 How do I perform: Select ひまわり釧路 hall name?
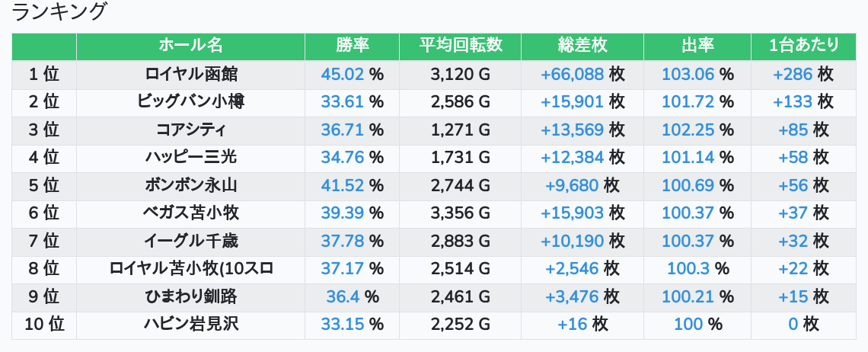[x=190, y=296]
